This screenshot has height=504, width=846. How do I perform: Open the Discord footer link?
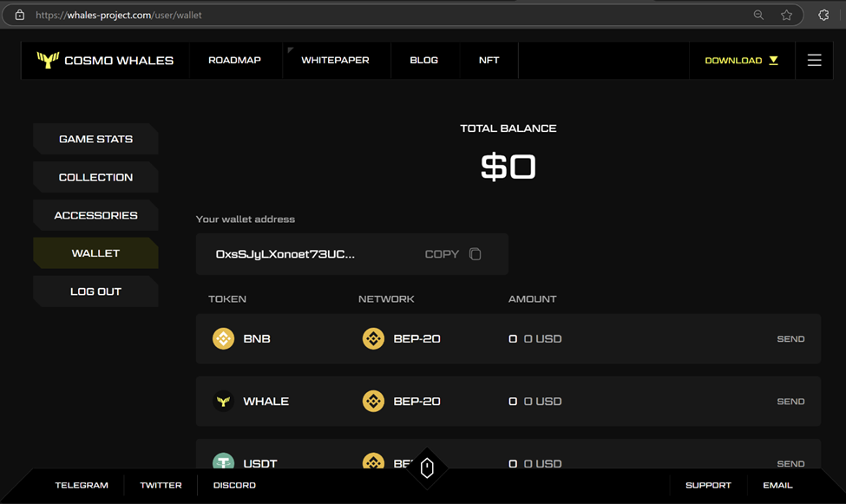click(x=234, y=485)
